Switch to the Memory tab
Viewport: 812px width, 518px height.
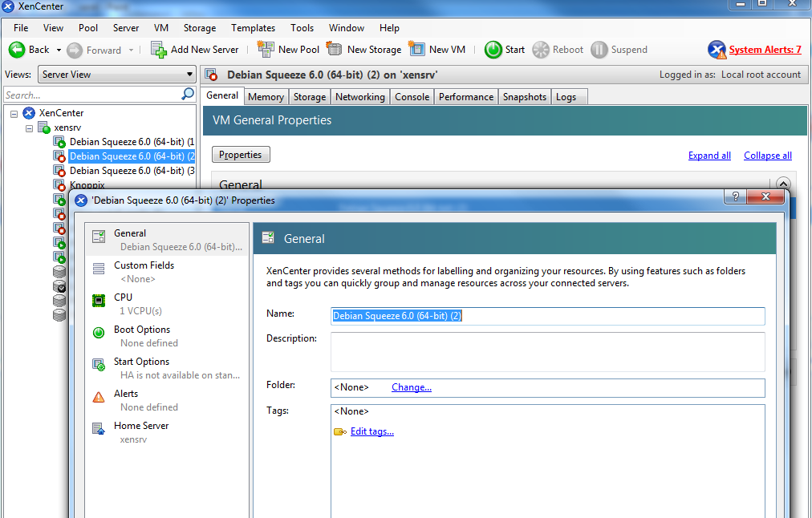pyautogui.click(x=266, y=97)
